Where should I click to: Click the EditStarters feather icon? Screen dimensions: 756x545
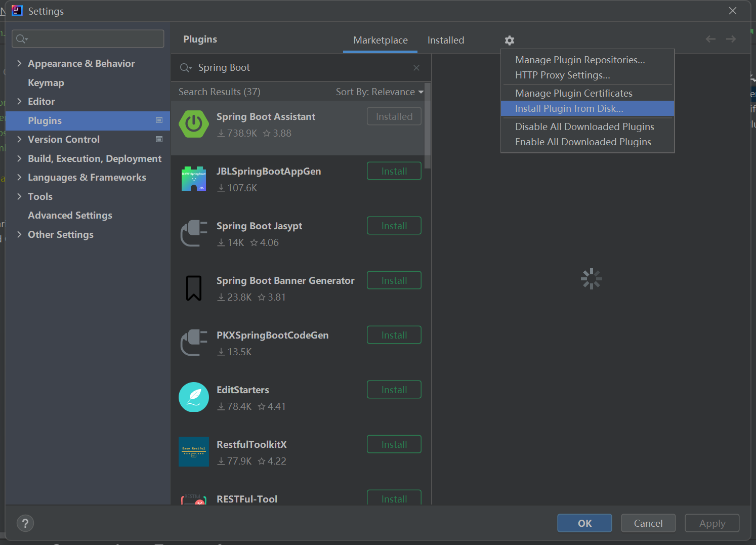click(194, 397)
